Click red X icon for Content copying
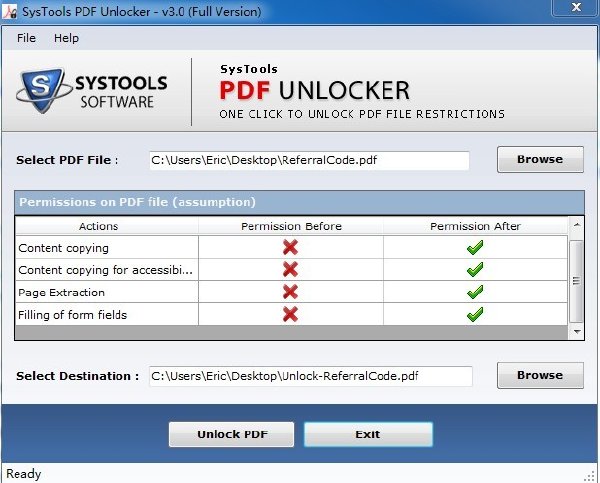The width and height of the screenshot is (600, 483). click(x=290, y=247)
